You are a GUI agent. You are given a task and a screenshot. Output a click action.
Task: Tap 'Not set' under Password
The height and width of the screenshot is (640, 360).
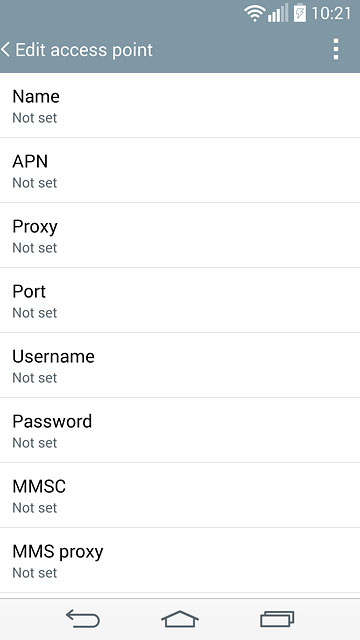pyautogui.click(x=35, y=443)
